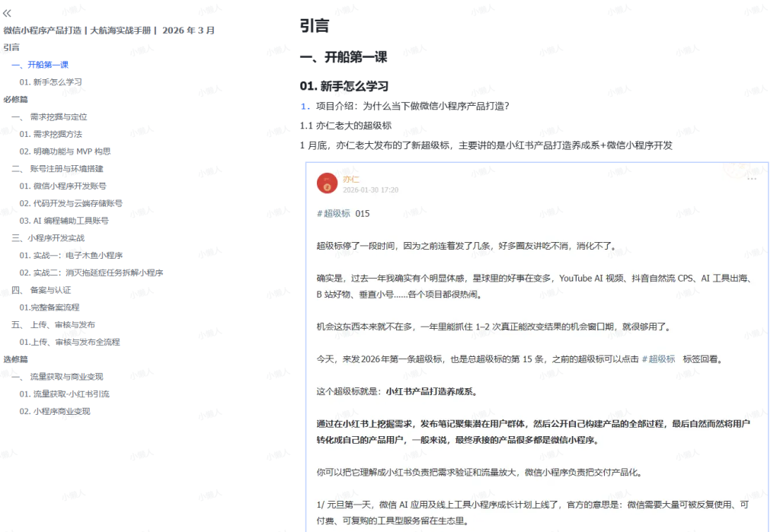Select 01. 微信小程序开发账号 outline entry
The height and width of the screenshot is (532, 780).
62,186
